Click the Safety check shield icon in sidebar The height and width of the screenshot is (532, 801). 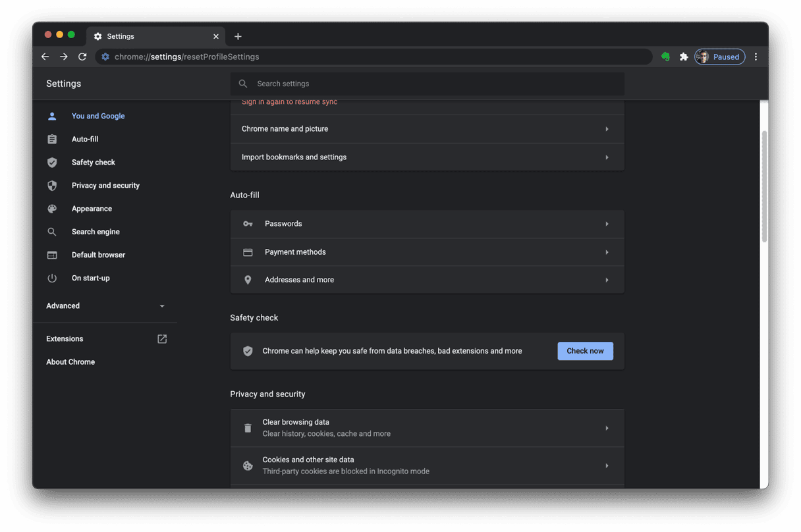coord(52,162)
